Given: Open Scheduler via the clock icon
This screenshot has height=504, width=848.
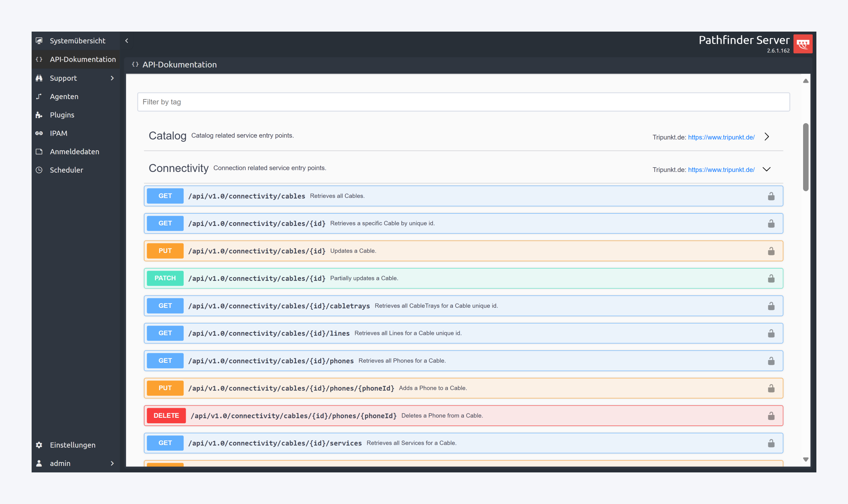Looking at the screenshot, I should tap(39, 170).
